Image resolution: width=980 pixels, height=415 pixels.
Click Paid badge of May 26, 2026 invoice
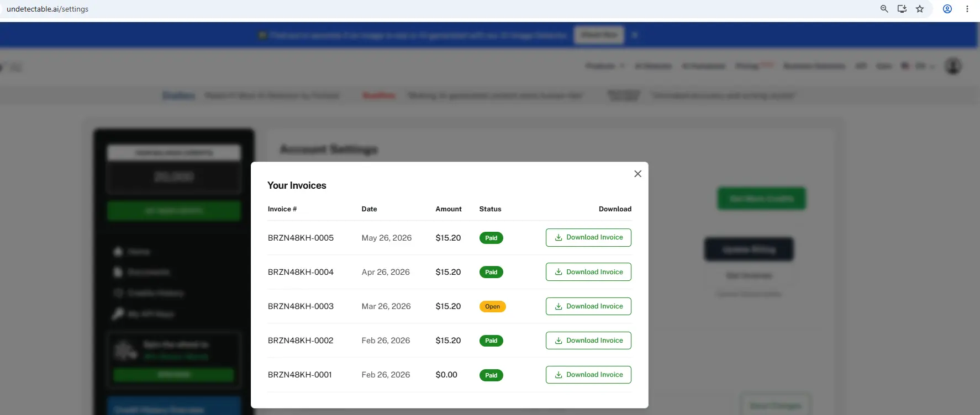pos(491,238)
